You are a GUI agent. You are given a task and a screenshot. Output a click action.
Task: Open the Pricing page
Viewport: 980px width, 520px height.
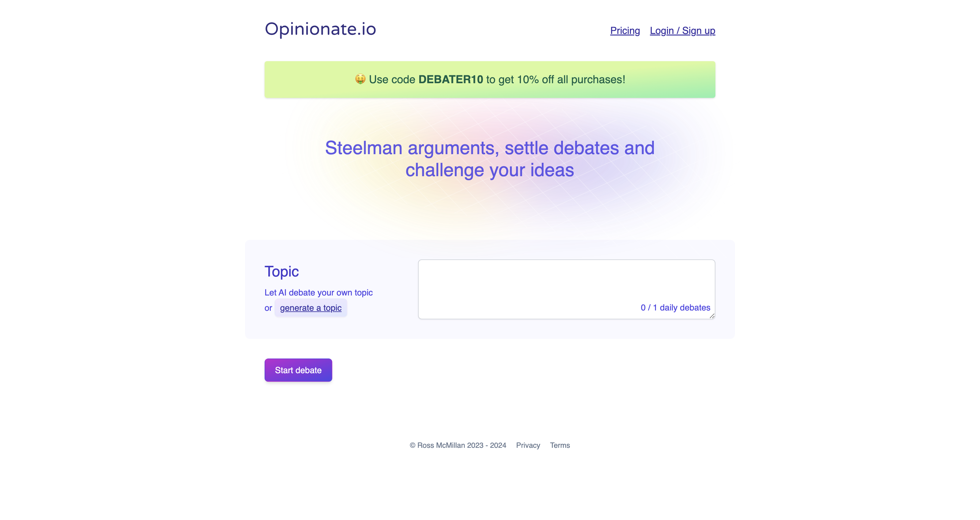[625, 31]
